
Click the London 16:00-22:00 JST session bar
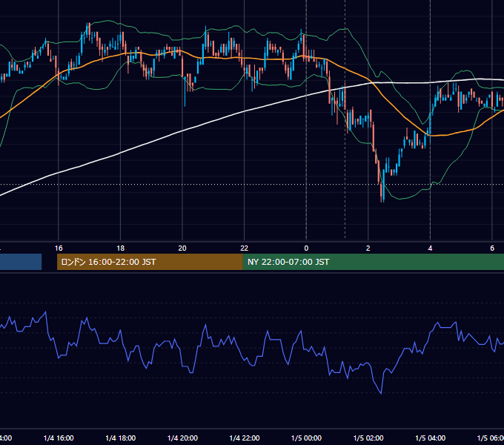150,262
